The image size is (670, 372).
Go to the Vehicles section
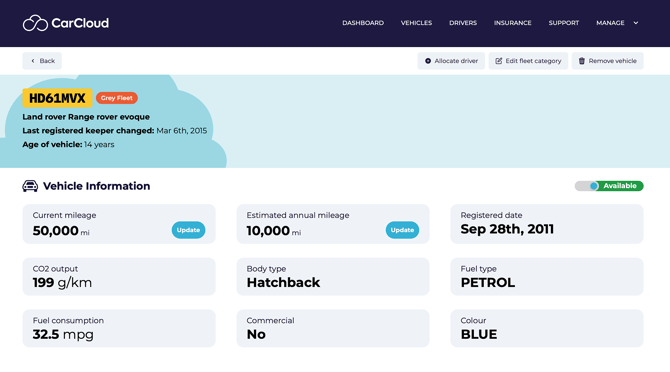(416, 23)
